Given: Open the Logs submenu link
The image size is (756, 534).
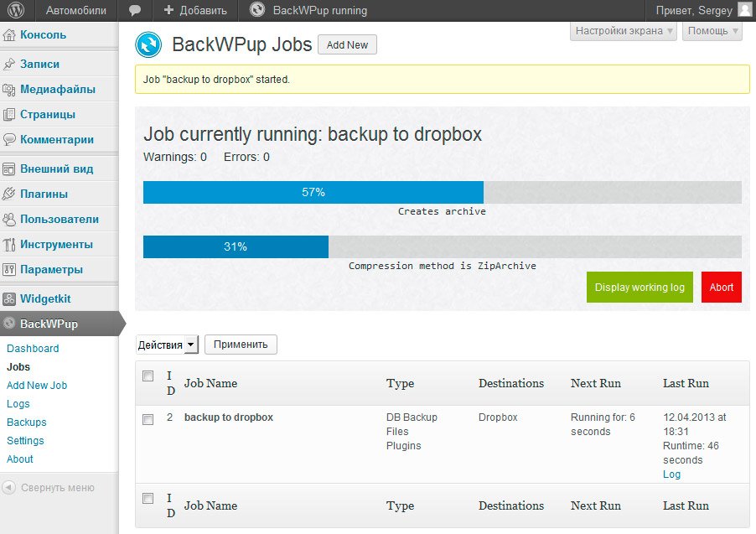Looking at the screenshot, I should pyautogui.click(x=18, y=404).
